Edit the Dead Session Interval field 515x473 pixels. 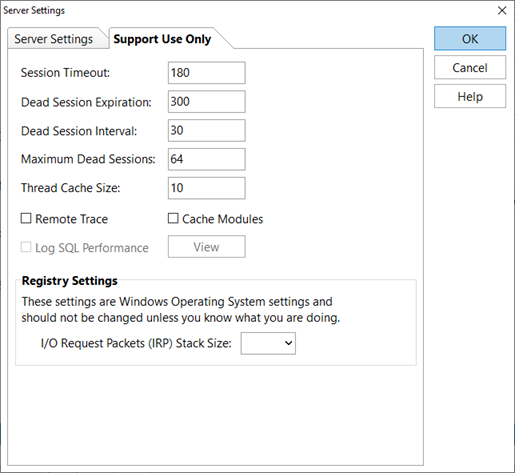tap(207, 130)
